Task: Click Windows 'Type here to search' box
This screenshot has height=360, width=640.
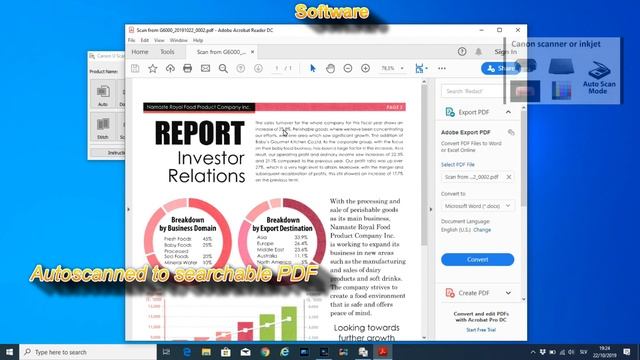Action: pos(88,352)
